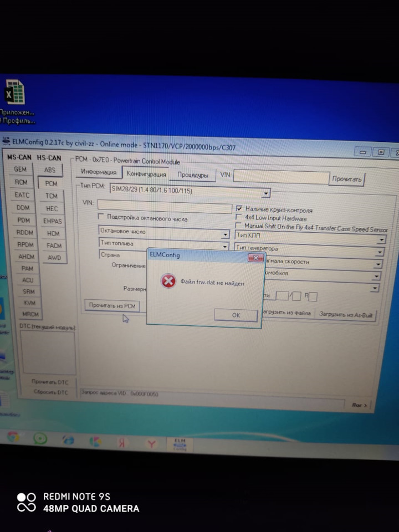Open the Октановое число dropdown
399x532 pixels.
[225, 233]
